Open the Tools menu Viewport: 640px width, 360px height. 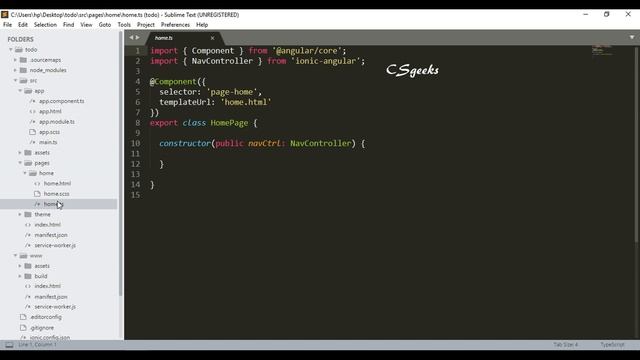[x=124, y=24]
